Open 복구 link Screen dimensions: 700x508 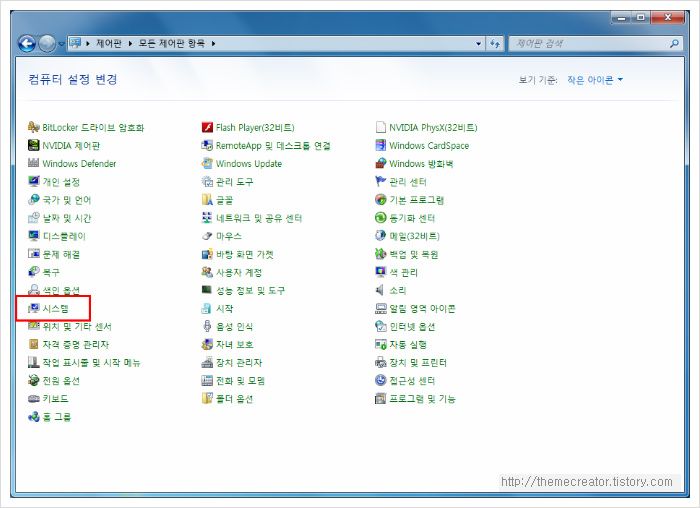point(51,272)
